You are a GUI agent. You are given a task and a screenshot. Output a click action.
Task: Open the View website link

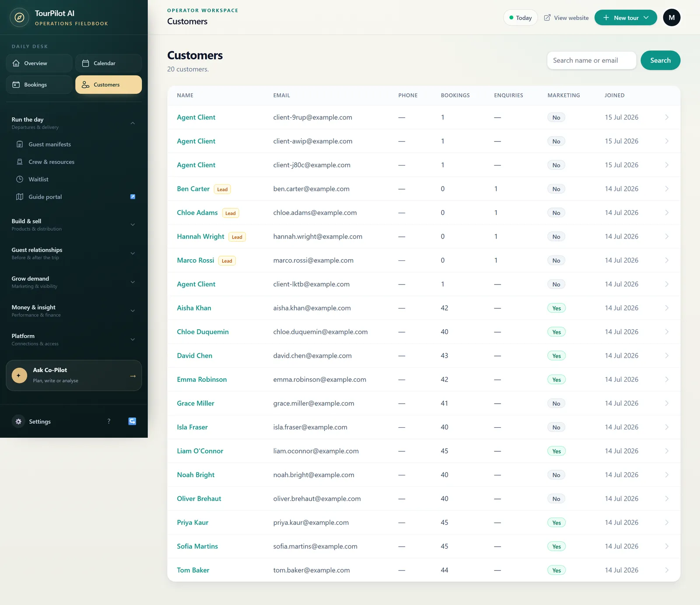566,18
